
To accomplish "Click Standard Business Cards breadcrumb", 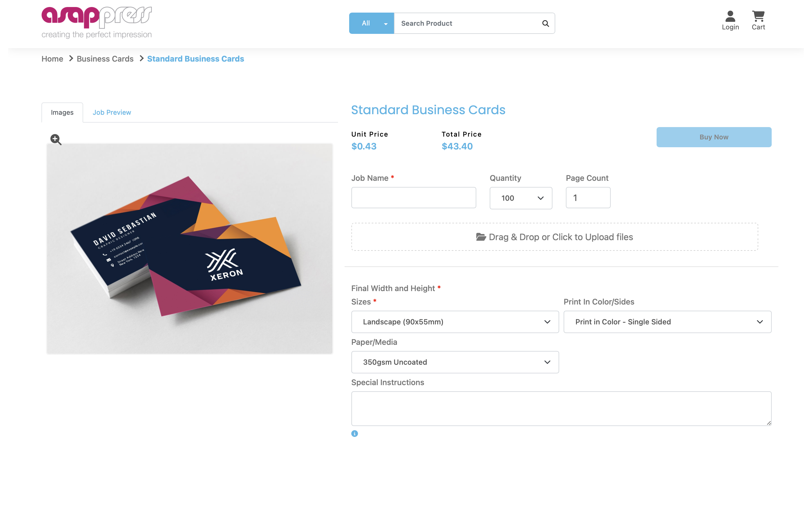I will 195,59.
